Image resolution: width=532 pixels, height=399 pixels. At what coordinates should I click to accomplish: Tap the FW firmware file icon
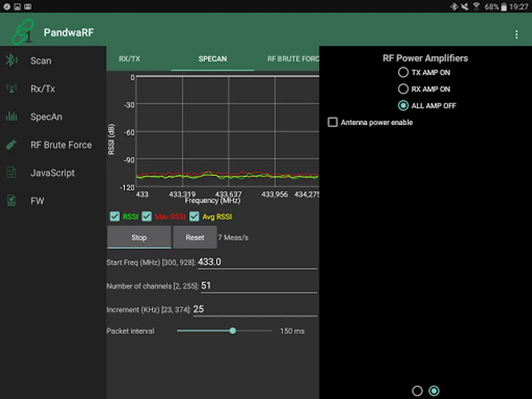tap(11, 200)
